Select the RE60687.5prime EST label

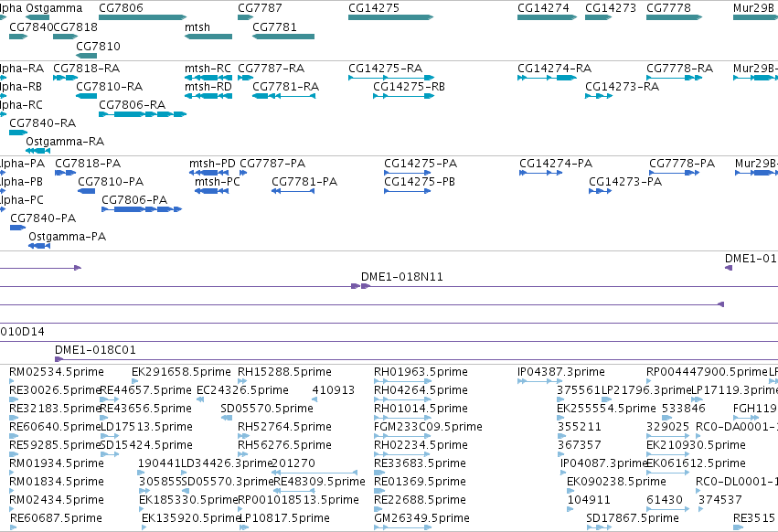click(56, 518)
